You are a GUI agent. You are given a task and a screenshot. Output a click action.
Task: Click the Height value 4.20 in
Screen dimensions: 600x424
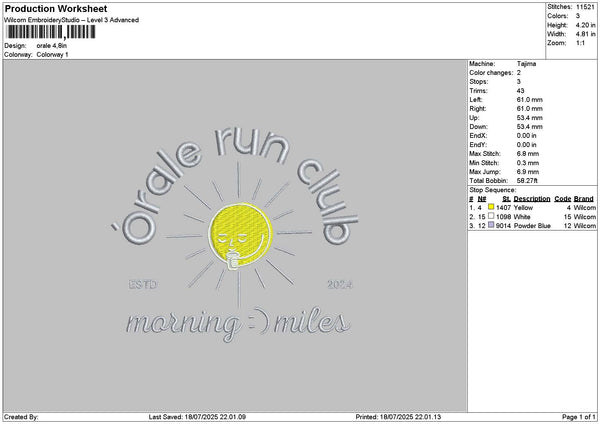(x=585, y=25)
